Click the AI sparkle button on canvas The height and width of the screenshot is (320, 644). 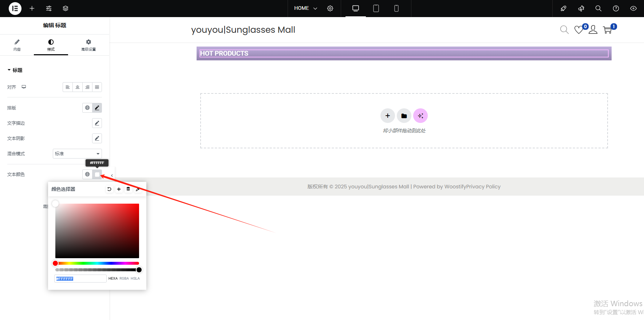(x=420, y=116)
